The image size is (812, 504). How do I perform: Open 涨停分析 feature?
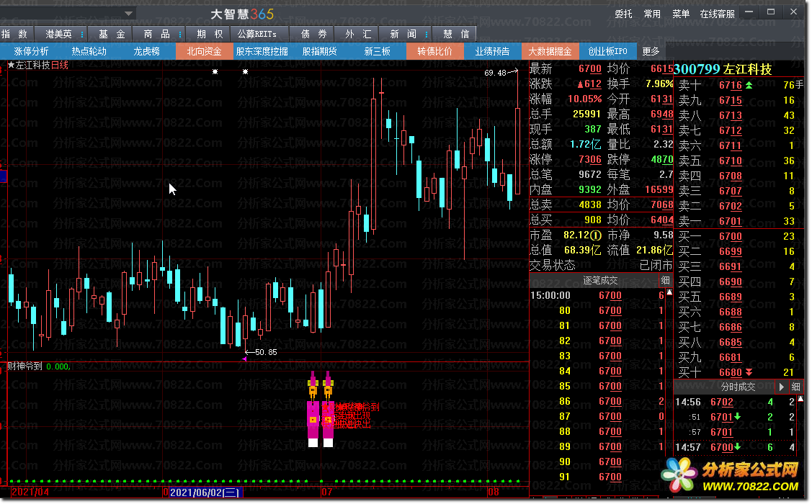31,51
